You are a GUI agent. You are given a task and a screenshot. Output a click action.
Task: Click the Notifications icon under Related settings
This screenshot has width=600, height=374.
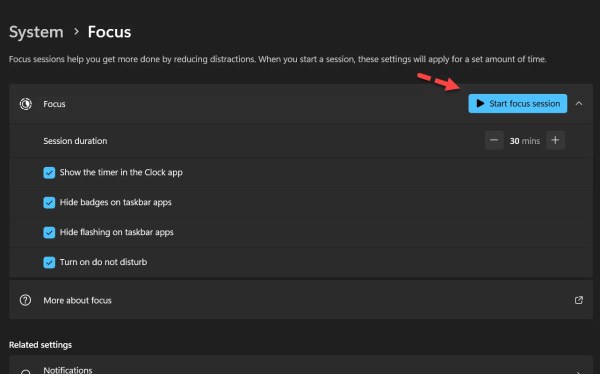26,372
